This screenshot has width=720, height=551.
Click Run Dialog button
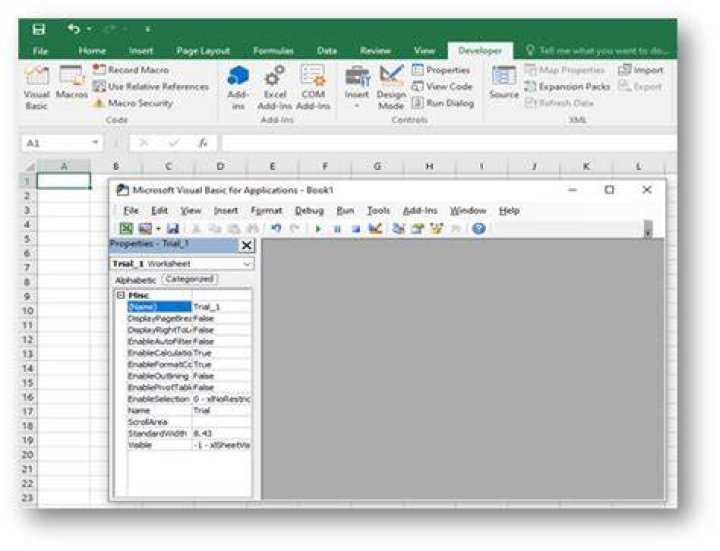[443, 103]
